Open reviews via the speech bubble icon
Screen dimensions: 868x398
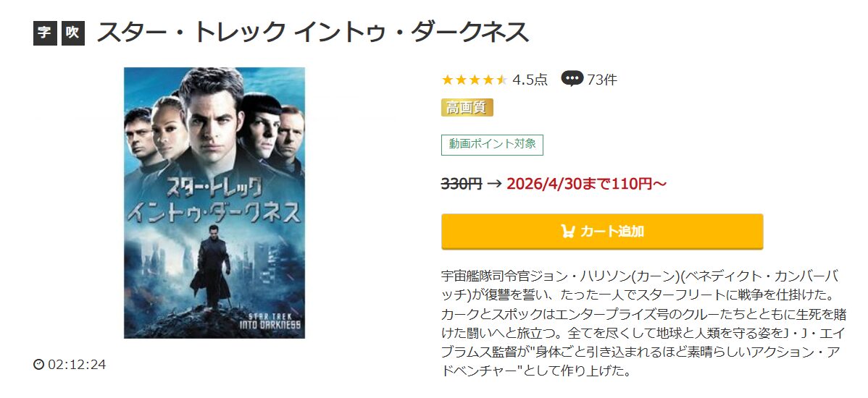tap(572, 80)
